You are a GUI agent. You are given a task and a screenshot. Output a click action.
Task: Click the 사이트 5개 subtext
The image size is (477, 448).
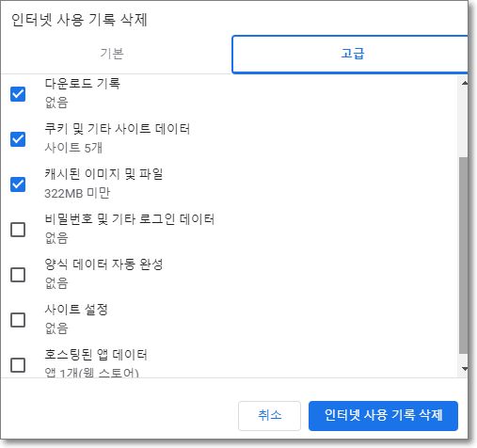pyautogui.click(x=73, y=148)
